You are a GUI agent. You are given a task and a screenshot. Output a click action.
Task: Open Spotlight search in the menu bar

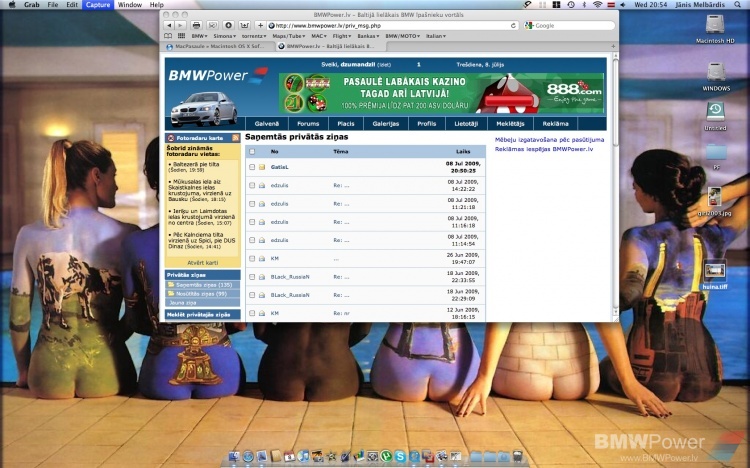tap(738, 4)
